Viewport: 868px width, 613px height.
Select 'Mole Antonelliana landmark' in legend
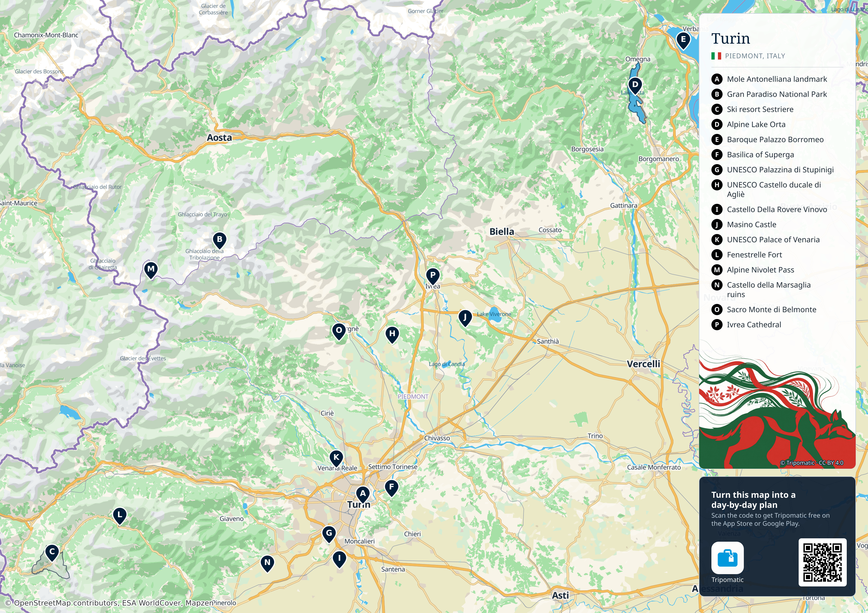point(777,79)
